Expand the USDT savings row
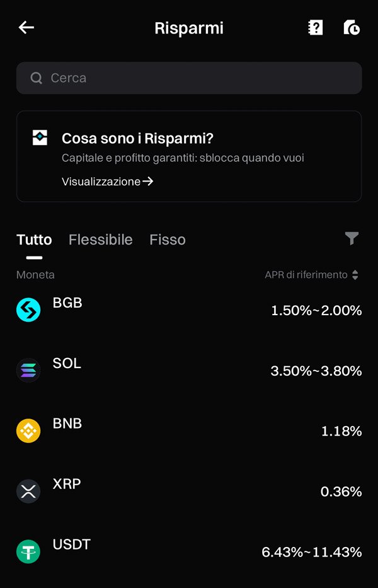The width and height of the screenshot is (378, 588). click(x=189, y=551)
